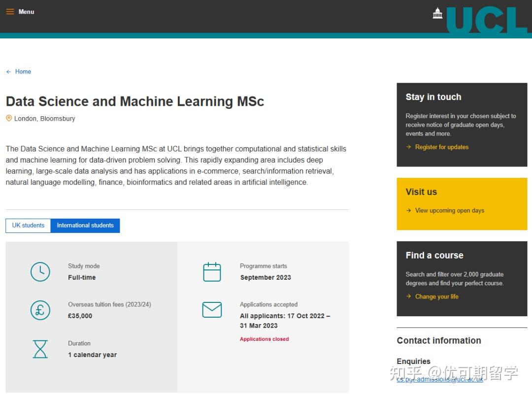
Task: Click the cs.pgt-admissions email link
Action: 439,379
